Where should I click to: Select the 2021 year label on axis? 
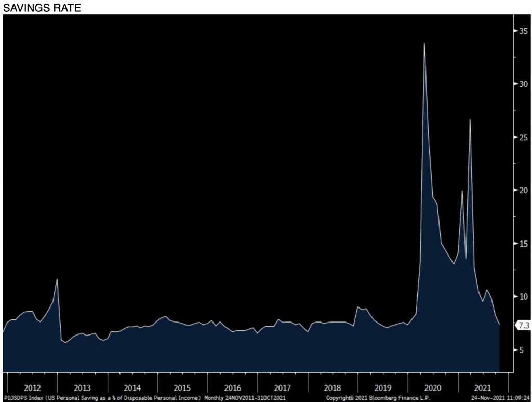click(482, 387)
